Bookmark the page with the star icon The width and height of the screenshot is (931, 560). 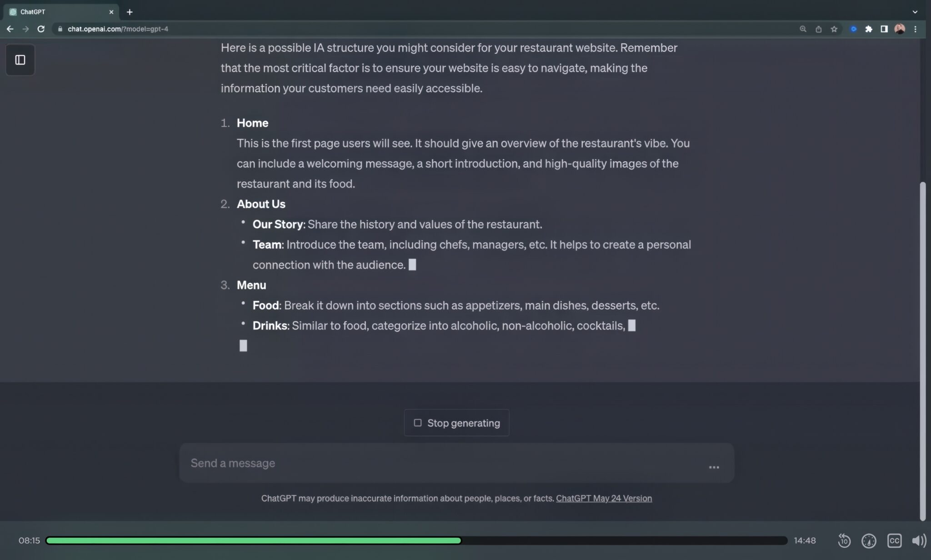834,29
